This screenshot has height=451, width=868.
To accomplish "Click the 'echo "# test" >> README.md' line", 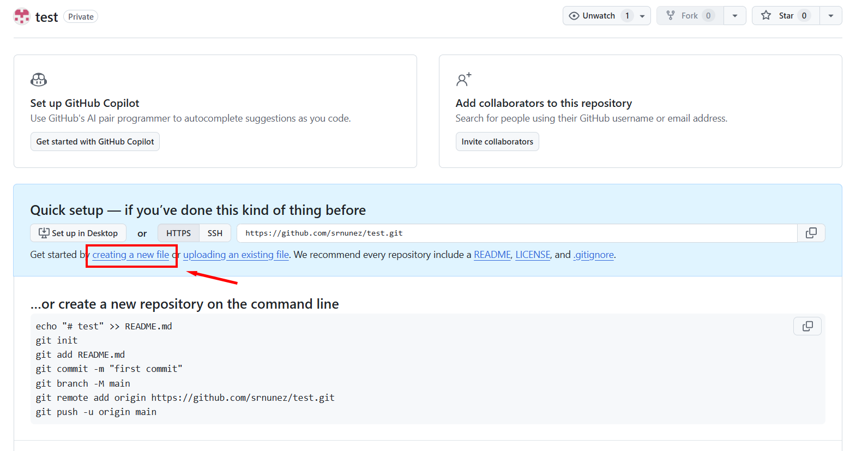I will (x=104, y=327).
